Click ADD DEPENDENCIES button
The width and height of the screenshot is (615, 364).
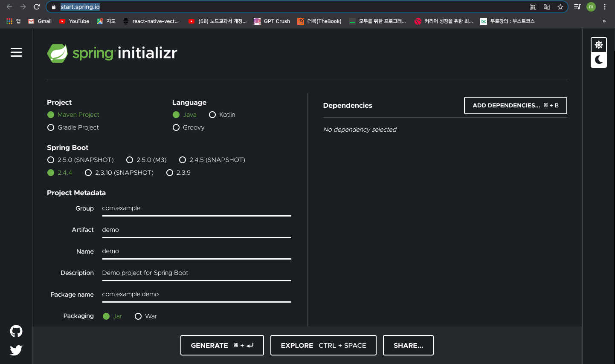click(x=515, y=105)
